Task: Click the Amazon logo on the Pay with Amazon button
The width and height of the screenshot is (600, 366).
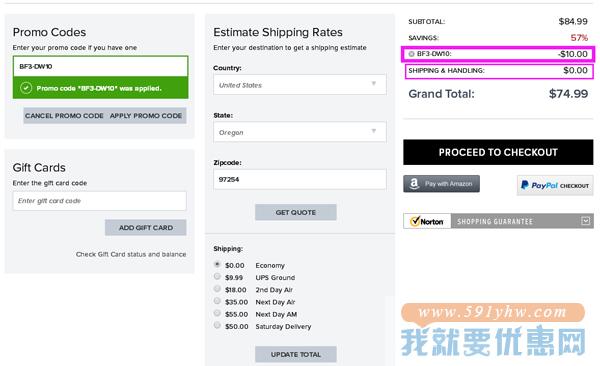Action: [x=414, y=184]
